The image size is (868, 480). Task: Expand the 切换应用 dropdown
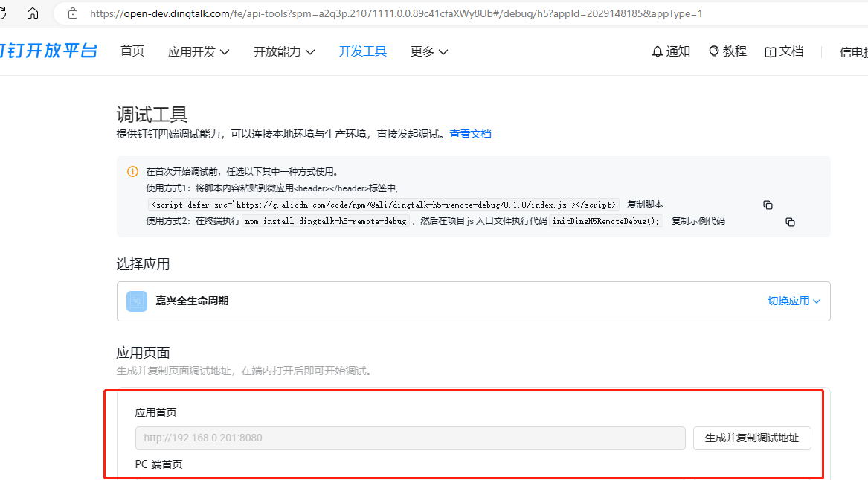point(794,301)
